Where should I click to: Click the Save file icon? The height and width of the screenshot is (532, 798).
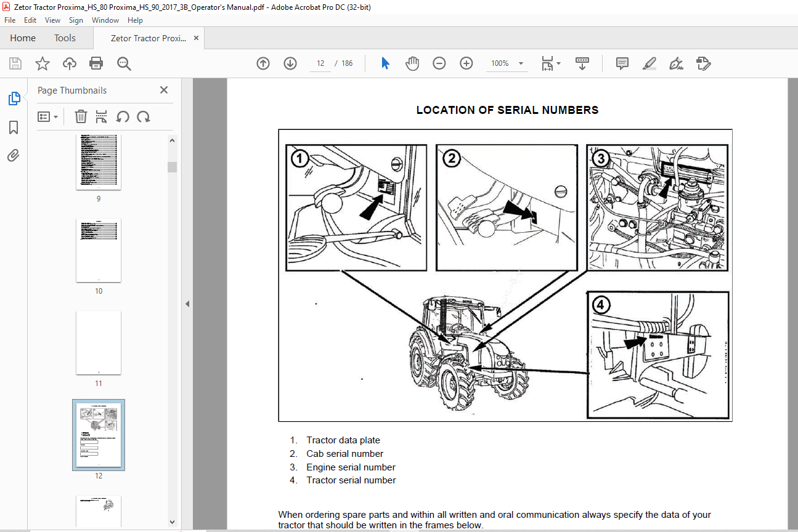tap(15, 63)
